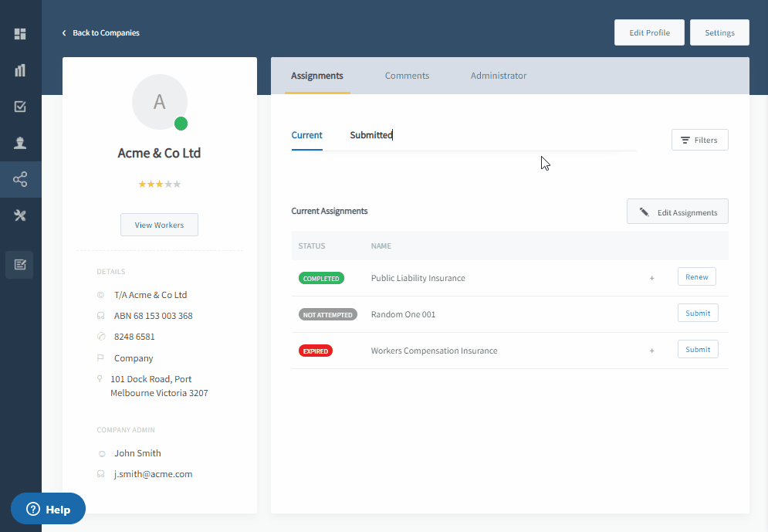Switch to the Comments tab
768x532 pixels.
tap(407, 76)
